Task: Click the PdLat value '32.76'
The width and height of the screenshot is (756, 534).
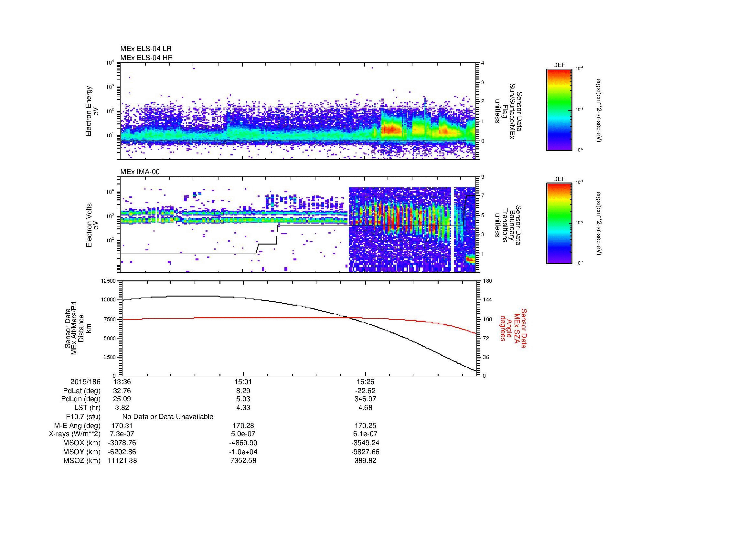Action: [122, 391]
